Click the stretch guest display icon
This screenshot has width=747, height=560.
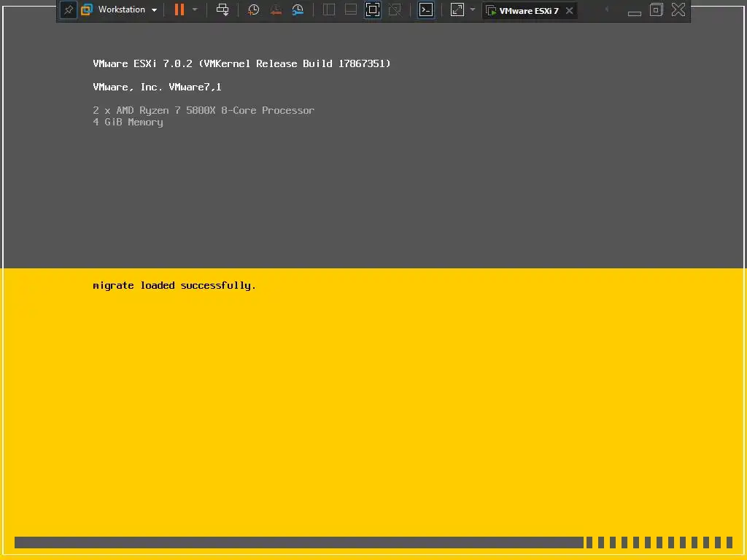457,9
